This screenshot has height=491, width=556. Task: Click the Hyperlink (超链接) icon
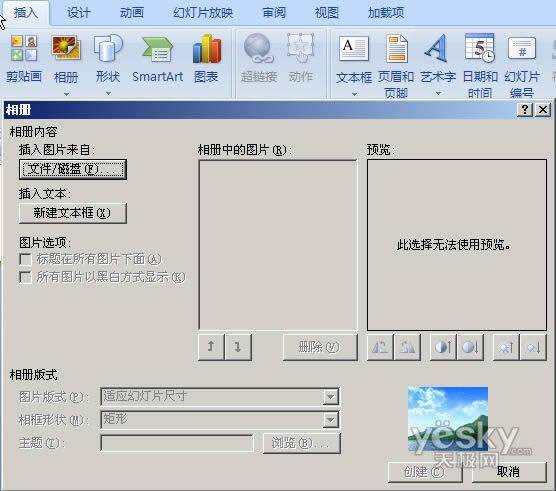tap(258, 49)
